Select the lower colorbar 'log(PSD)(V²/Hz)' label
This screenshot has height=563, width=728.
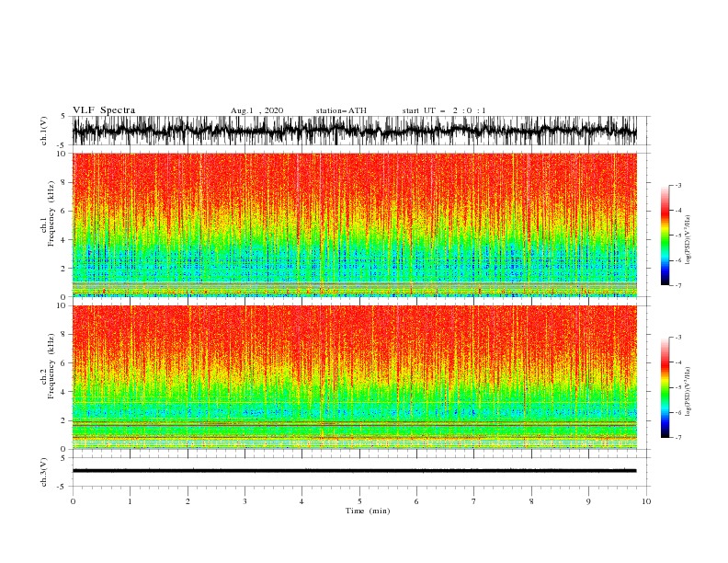[688, 391]
